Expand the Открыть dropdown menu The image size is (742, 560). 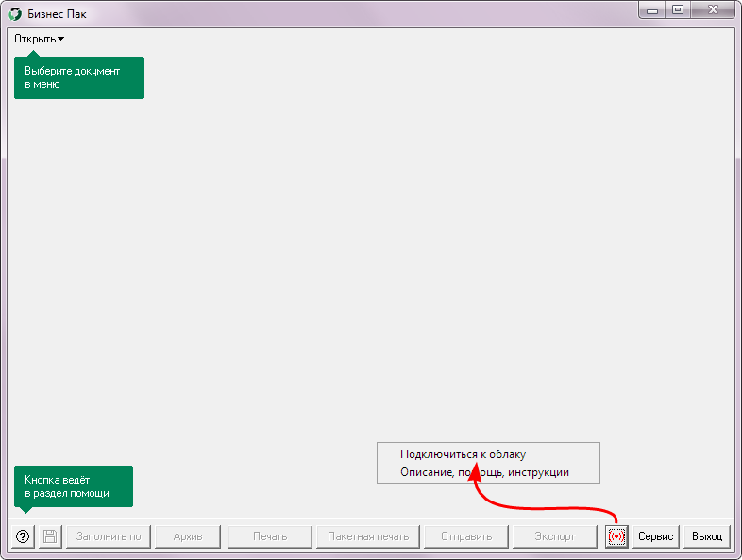pyautogui.click(x=40, y=39)
